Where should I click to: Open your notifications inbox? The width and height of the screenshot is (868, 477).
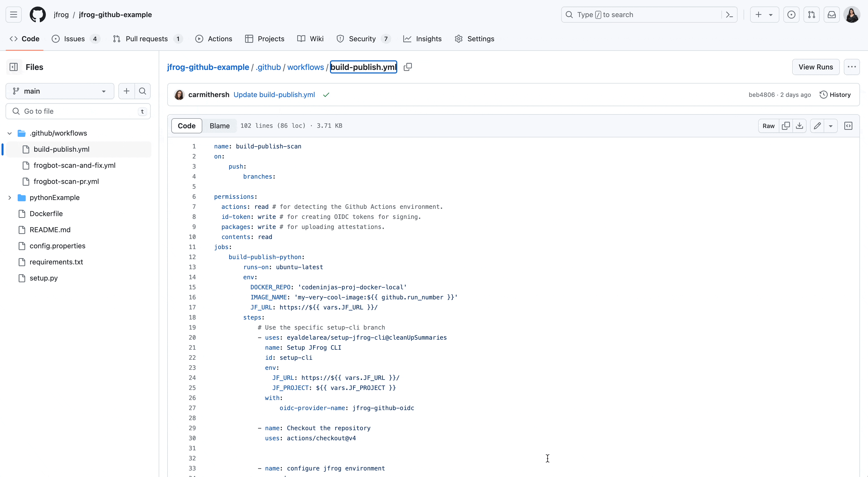(832, 15)
